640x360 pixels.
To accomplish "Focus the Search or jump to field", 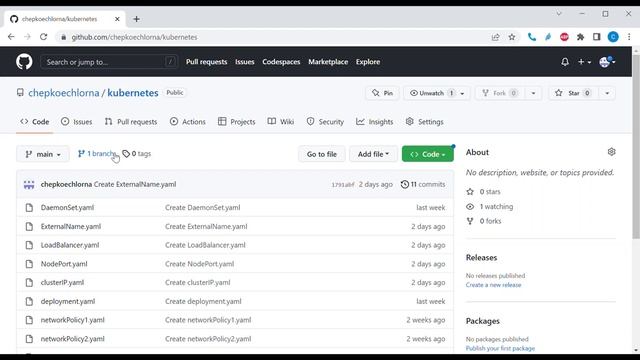I will tap(109, 62).
